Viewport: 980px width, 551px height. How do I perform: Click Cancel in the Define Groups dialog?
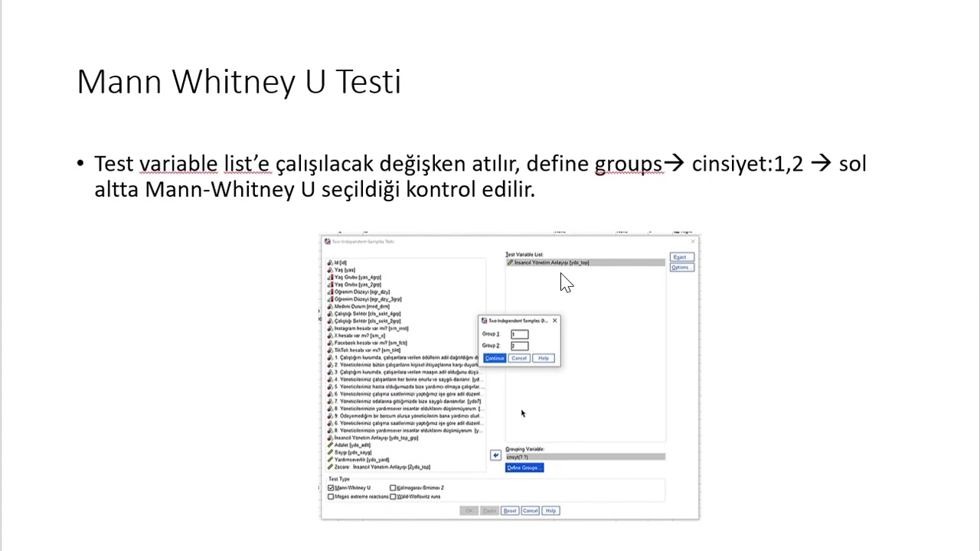(519, 358)
